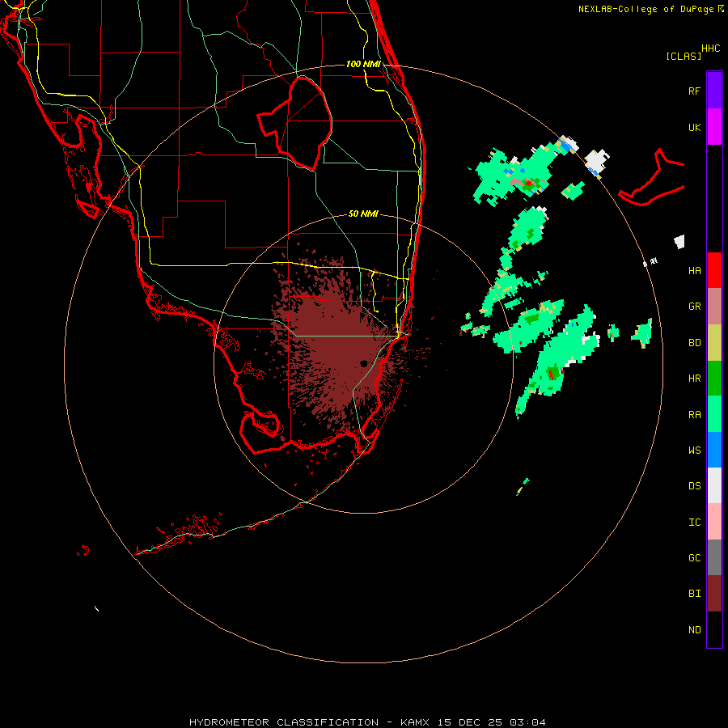
Task: Click the ND black legend swatch
Action: [714, 629]
